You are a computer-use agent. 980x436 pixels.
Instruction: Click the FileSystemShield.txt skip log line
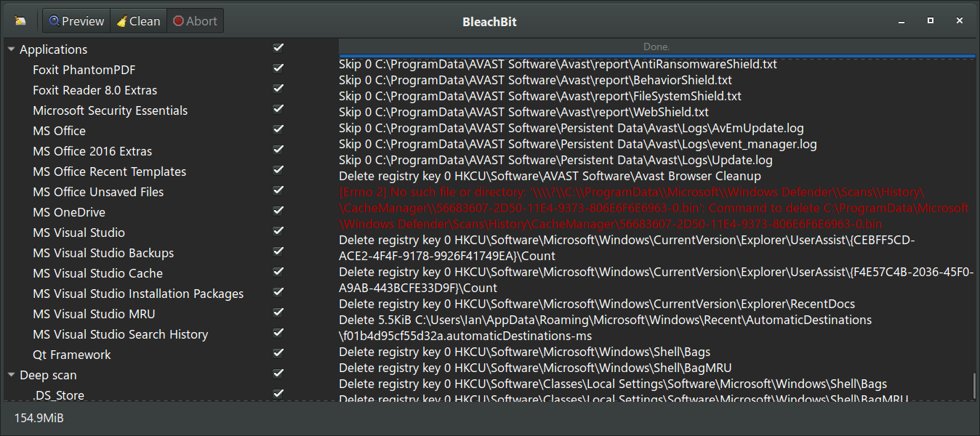click(x=540, y=96)
